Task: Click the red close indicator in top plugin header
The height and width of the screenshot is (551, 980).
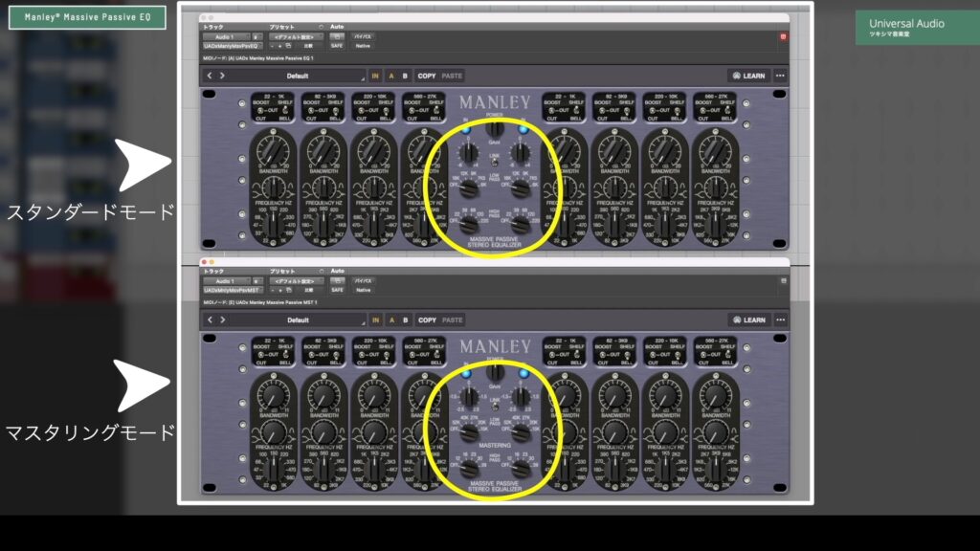Action: tap(782, 36)
